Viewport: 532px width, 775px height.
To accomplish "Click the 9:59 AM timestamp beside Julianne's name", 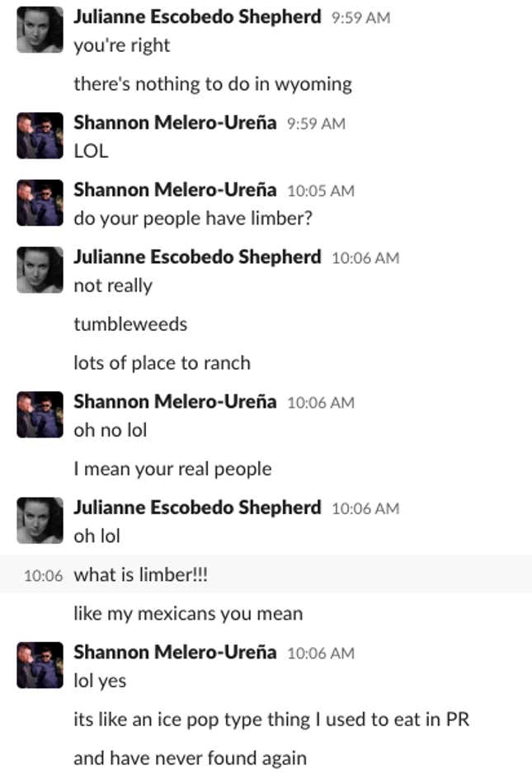I will click(x=360, y=18).
